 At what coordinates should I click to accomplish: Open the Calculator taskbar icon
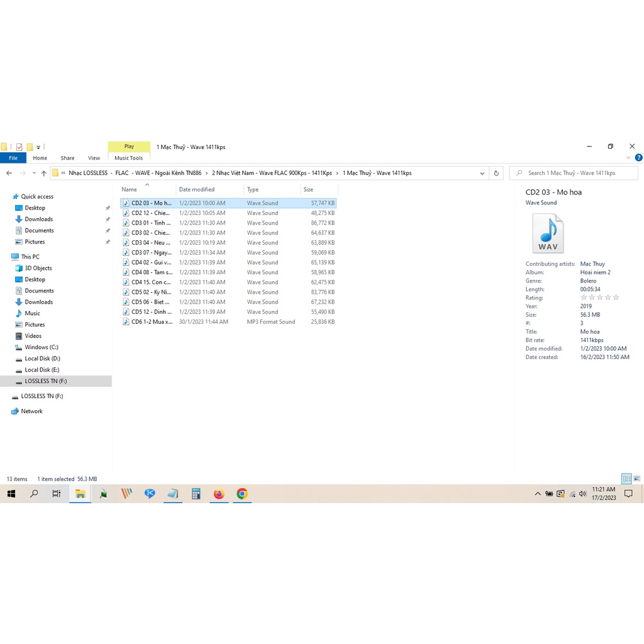click(x=196, y=494)
